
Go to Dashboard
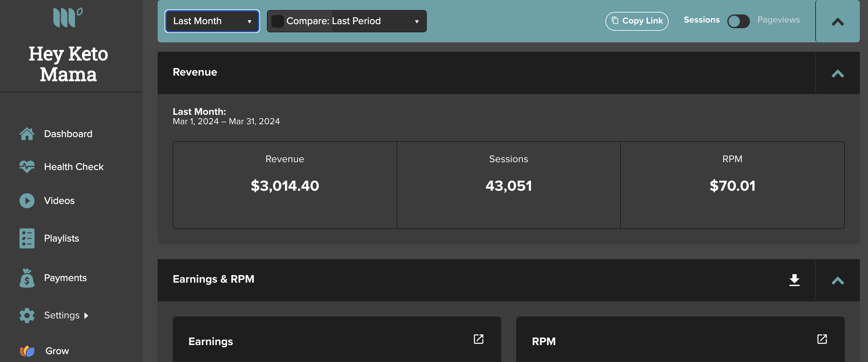[x=68, y=134]
